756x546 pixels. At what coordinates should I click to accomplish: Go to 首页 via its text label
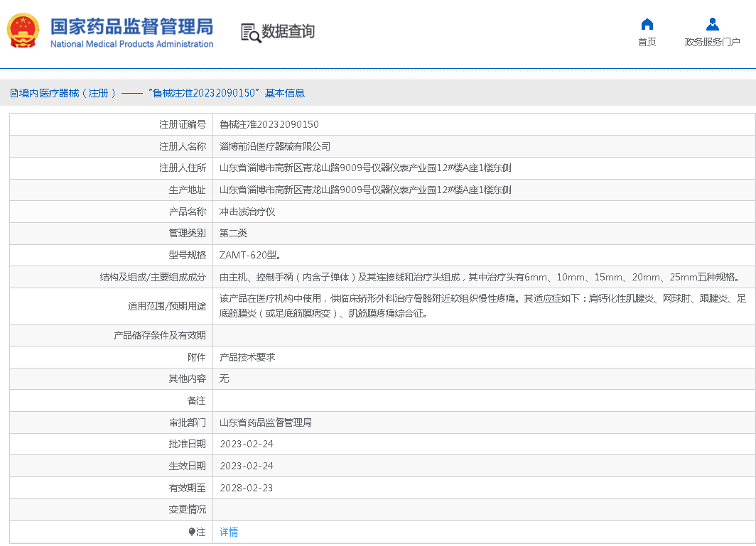pos(647,42)
